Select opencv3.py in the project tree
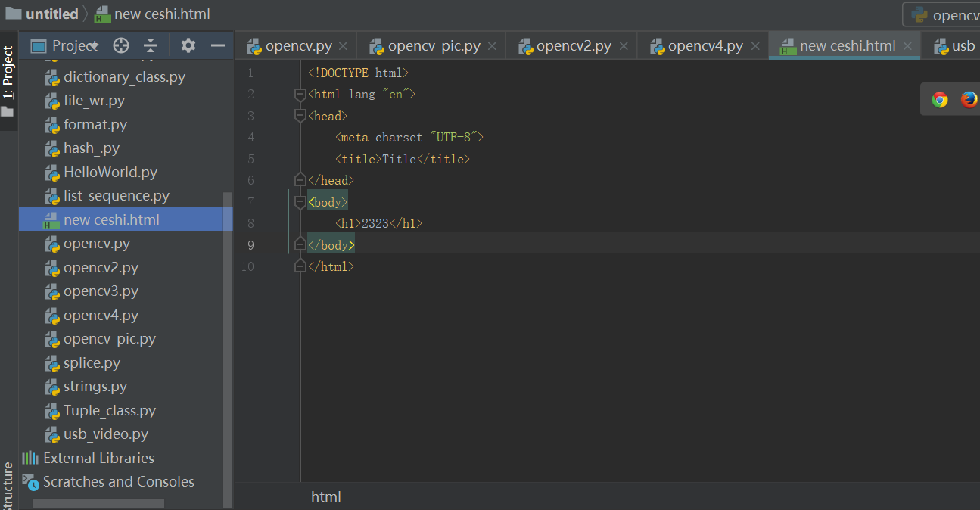Screen dimensions: 980x510 click(x=101, y=291)
